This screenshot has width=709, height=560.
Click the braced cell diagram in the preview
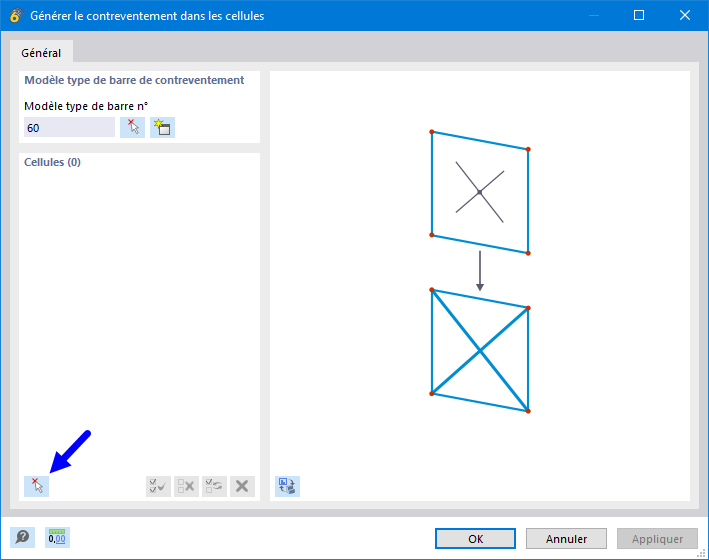[480, 351]
